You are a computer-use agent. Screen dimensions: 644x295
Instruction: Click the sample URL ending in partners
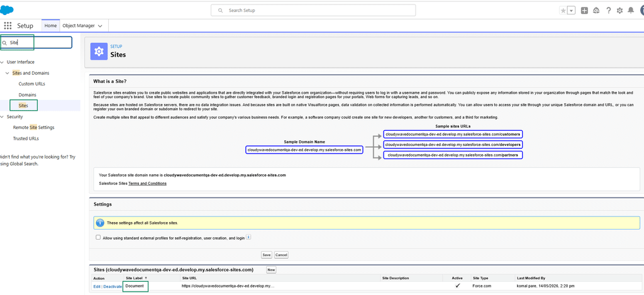[453, 155]
